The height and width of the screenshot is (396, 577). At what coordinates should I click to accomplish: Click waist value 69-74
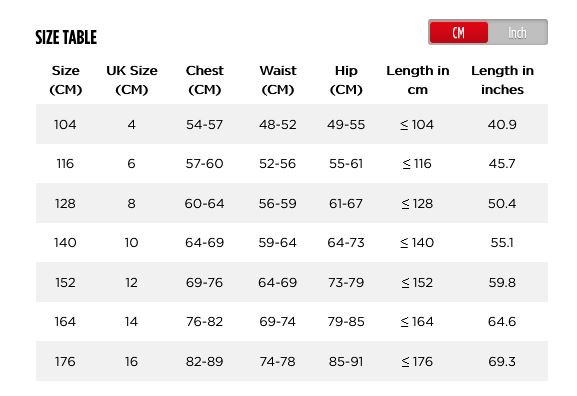pos(277,322)
